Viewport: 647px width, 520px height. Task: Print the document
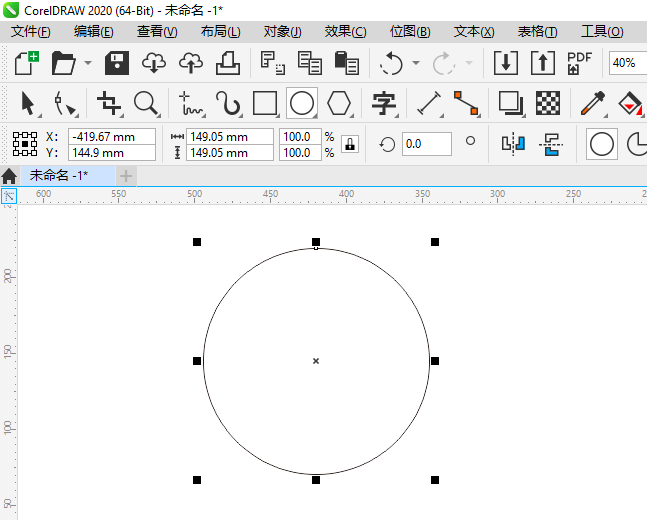click(228, 63)
